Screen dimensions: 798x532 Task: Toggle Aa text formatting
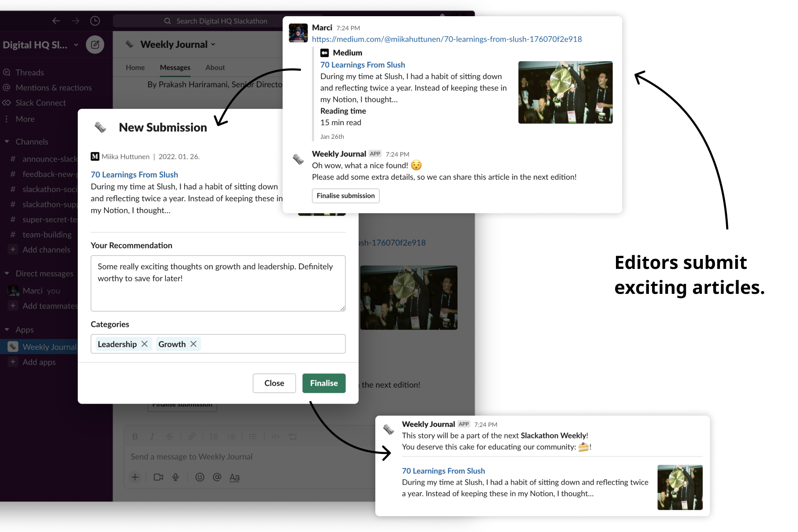pyautogui.click(x=234, y=477)
